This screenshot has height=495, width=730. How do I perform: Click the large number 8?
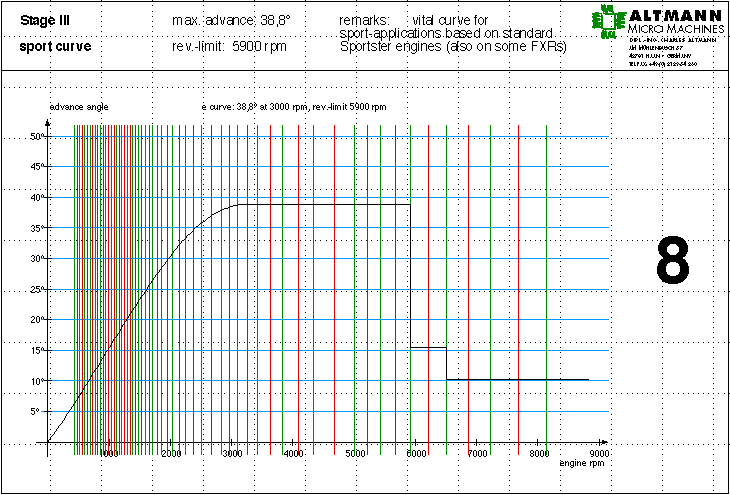click(673, 263)
